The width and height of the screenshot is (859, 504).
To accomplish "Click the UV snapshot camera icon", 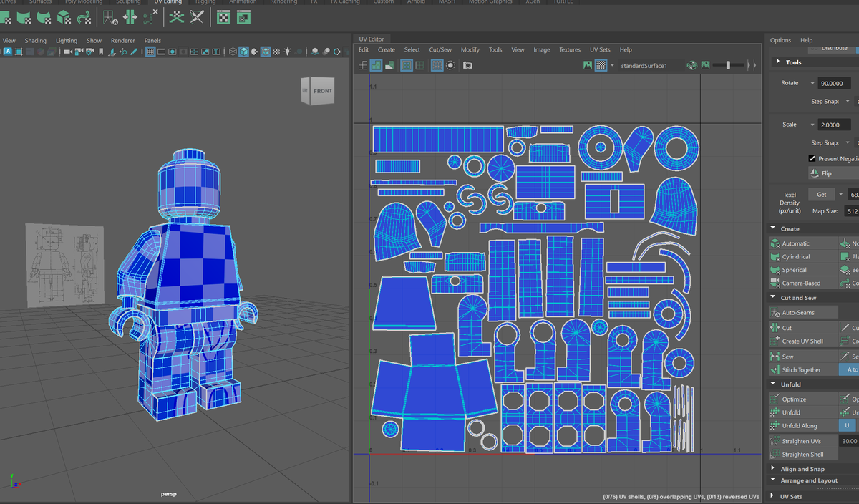I will [x=467, y=64].
